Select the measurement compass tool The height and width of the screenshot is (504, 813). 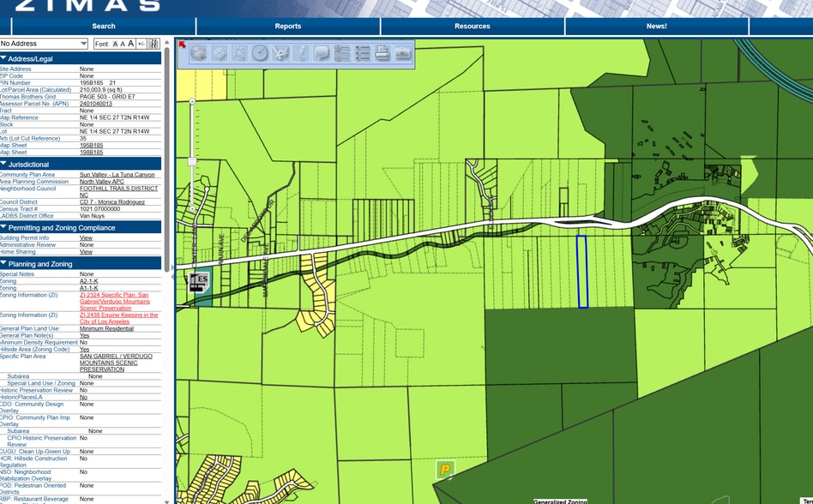pos(260,52)
